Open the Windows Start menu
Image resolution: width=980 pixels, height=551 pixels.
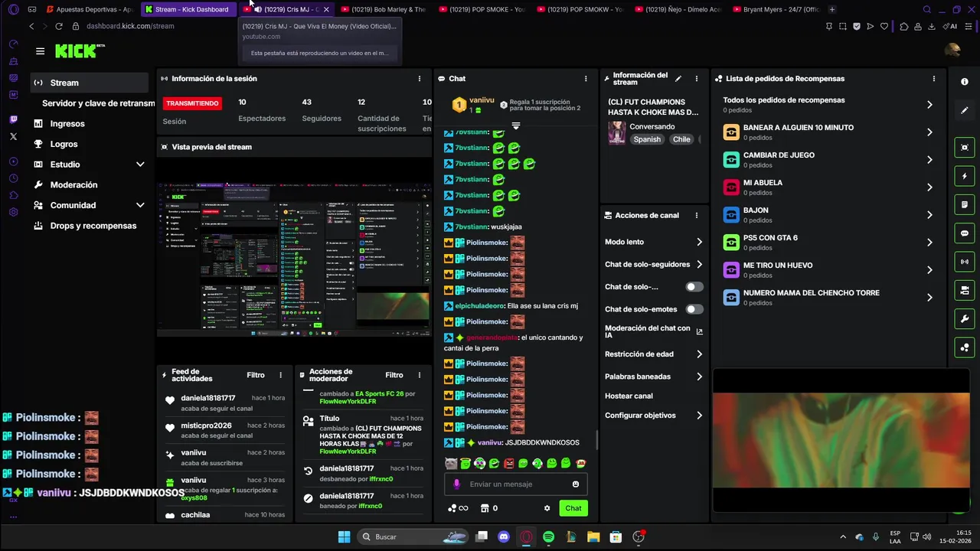click(344, 537)
